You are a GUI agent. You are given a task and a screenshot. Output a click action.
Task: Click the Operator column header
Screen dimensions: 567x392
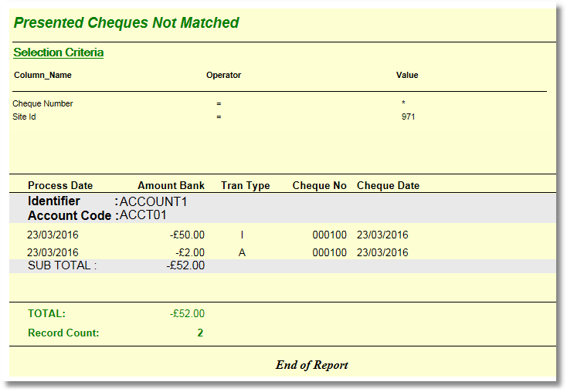pos(223,76)
